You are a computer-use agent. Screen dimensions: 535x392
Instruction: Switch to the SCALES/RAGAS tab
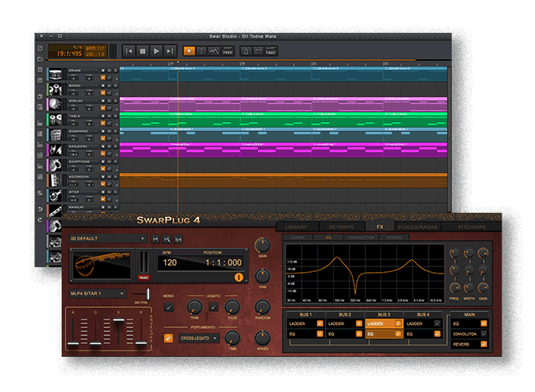pyautogui.click(x=417, y=226)
